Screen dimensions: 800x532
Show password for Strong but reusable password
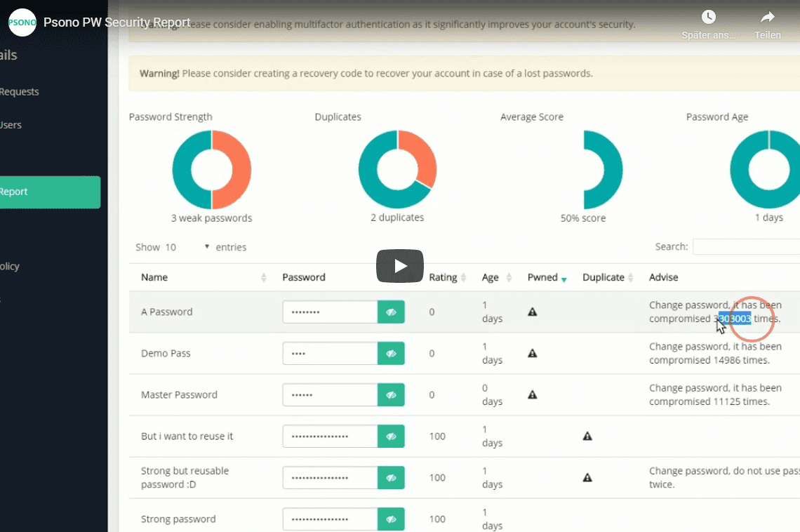(391, 478)
